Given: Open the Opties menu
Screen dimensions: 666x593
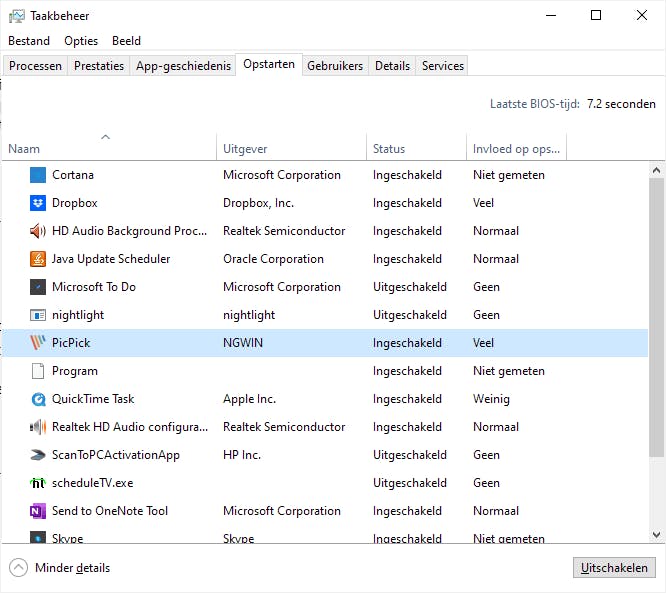Looking at the screenshot, I should (81, 41).
